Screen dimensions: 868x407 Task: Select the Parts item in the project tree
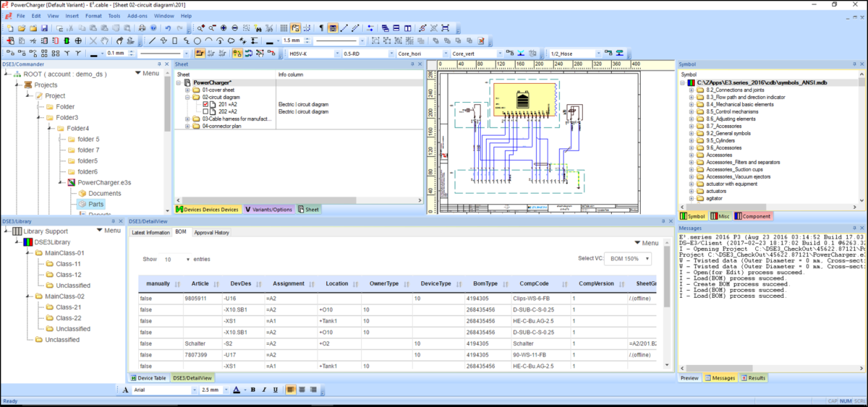point(95,204)
